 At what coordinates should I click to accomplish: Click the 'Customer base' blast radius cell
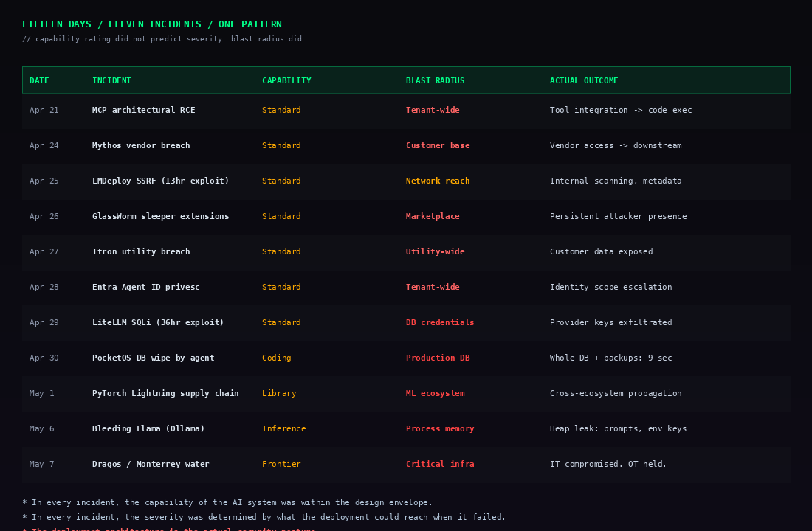[438, 145]
